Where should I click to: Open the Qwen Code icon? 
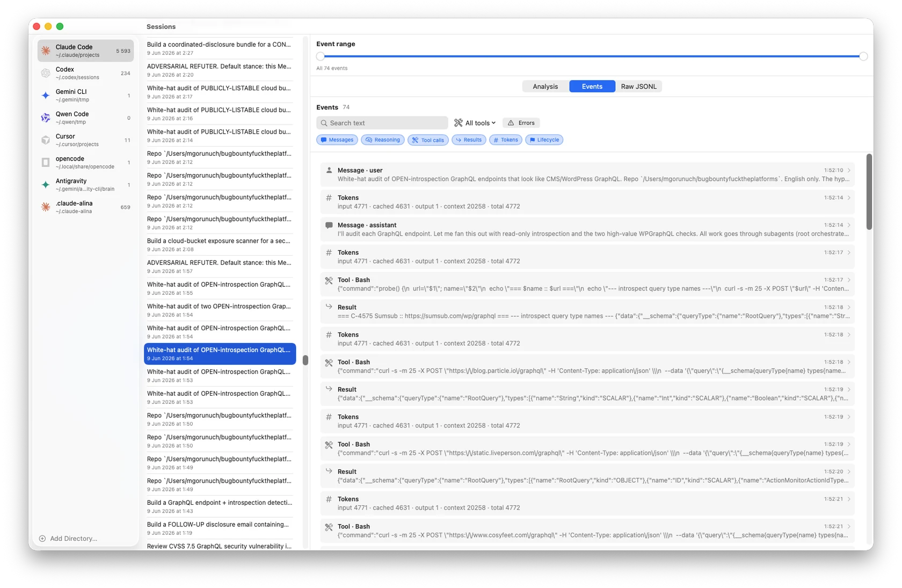click(x=46, y=118)
